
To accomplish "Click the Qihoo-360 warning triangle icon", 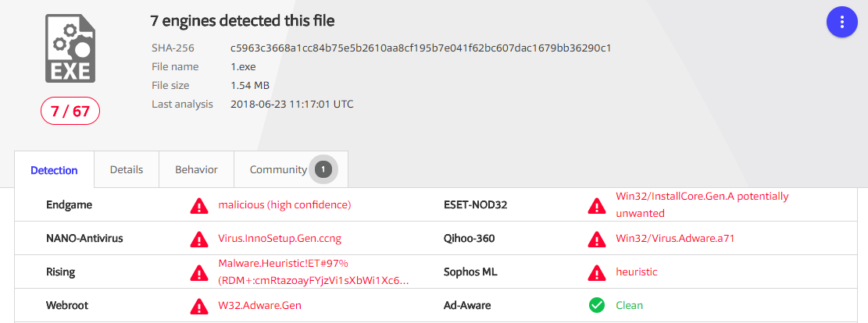I will click(597, 239).
